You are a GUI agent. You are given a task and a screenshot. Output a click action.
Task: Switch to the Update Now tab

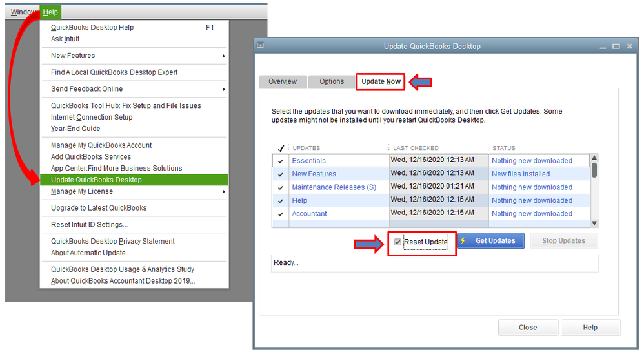click(x=381, y=81)
